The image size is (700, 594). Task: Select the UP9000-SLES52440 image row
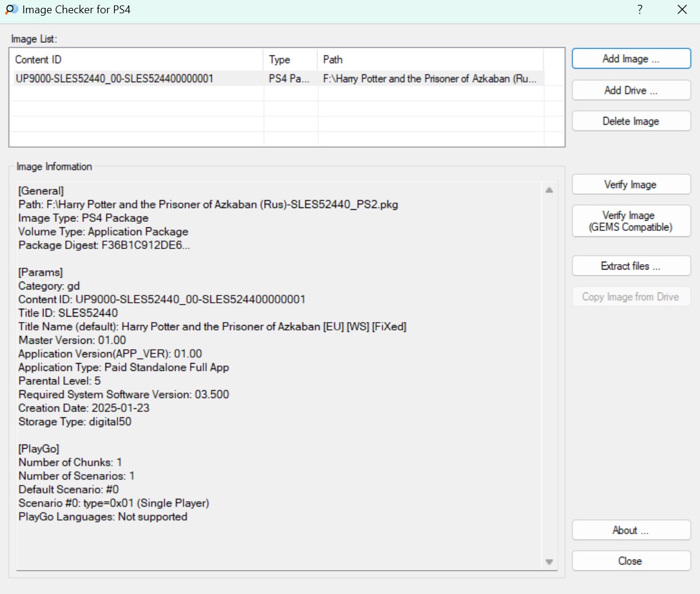point(115,78)
